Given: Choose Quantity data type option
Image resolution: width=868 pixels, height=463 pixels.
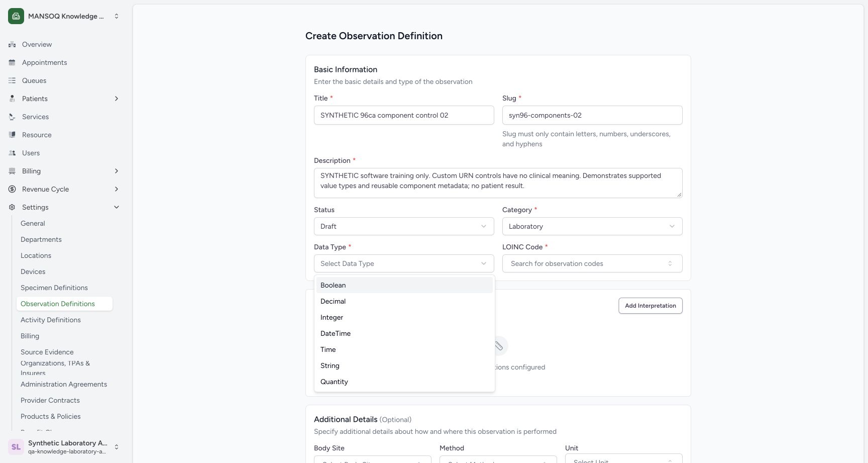Looking at the screenshot, I should pos(404,382).
